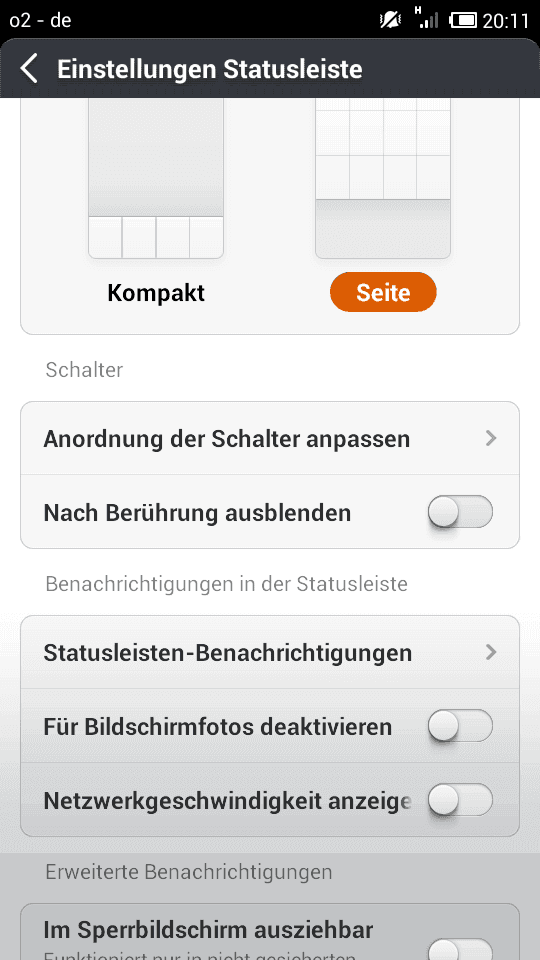Image resolution: width=540 pixels, height=960 pixels.
Task: Tap the clock showing 20:11
Action: 506,21
